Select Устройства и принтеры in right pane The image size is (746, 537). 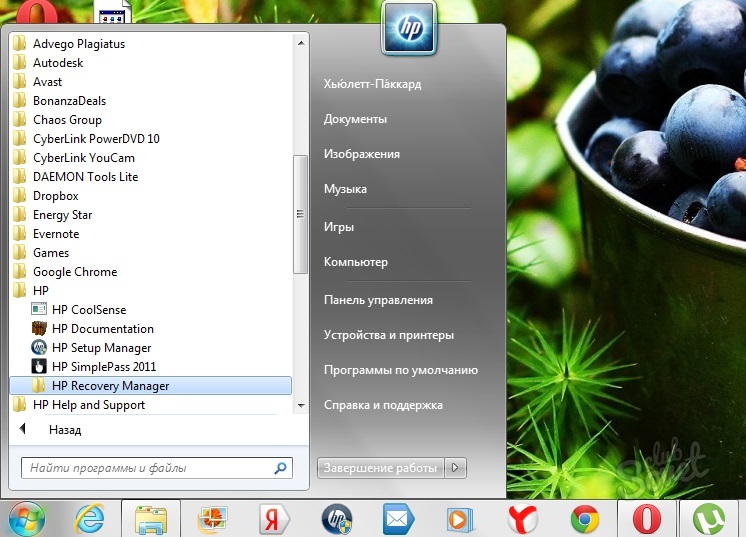point(388,335)
